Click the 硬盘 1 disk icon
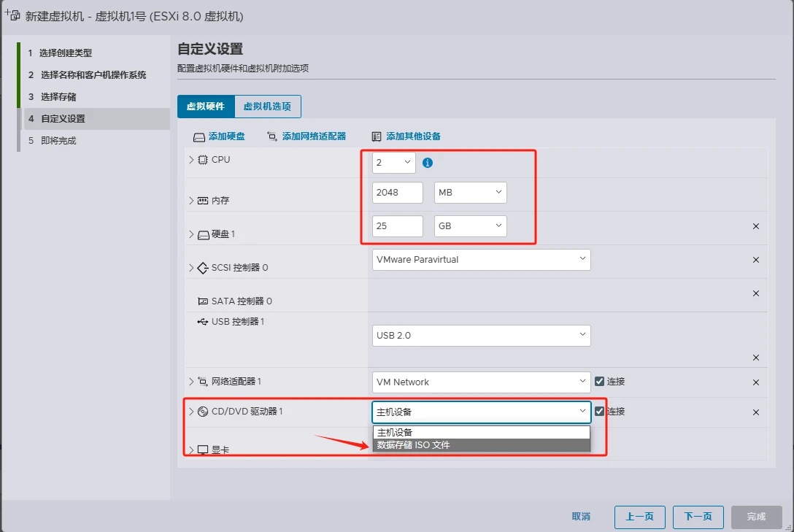The image size is (794, 532). click(203, 235)
